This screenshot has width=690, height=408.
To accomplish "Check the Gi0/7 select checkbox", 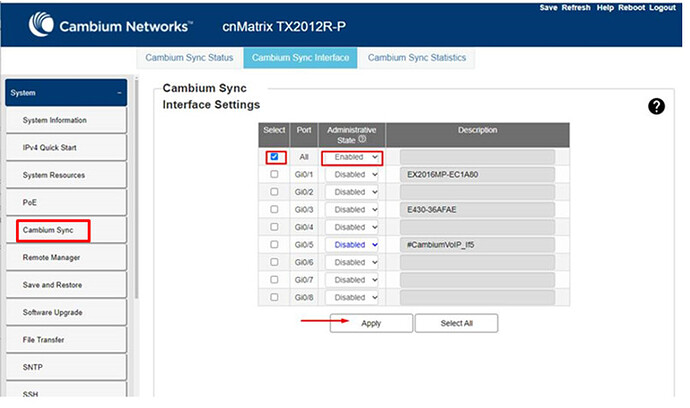I will (274, 280).
